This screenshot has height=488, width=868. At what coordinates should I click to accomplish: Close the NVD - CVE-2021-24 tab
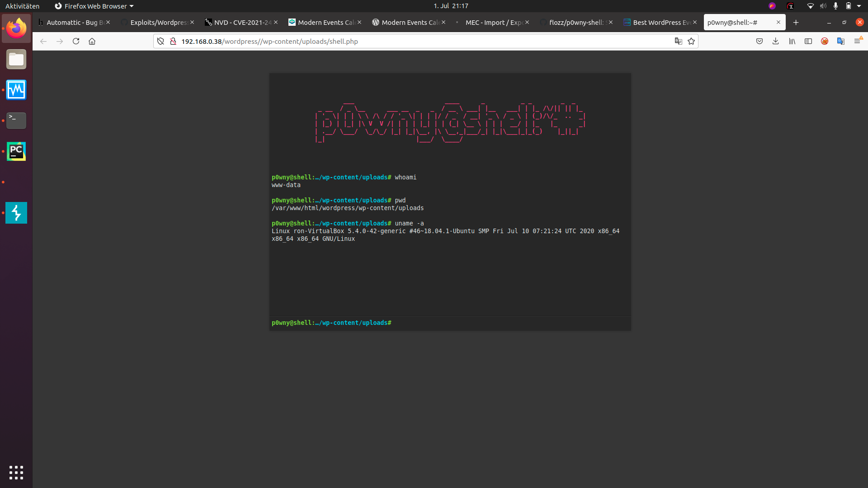[x=276, y=22]
